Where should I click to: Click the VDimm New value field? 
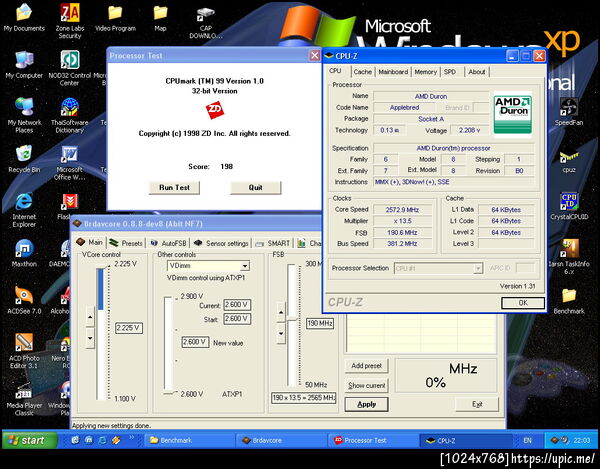[195, 342]
